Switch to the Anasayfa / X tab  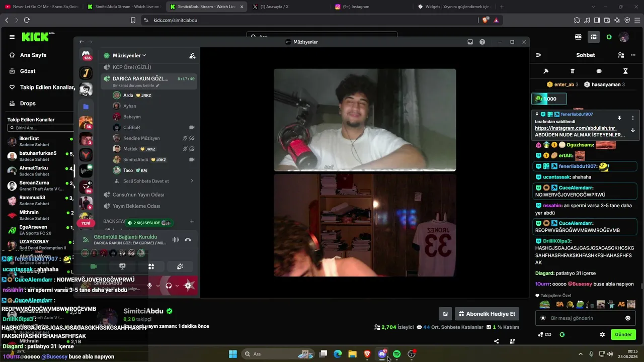point(289,7)
